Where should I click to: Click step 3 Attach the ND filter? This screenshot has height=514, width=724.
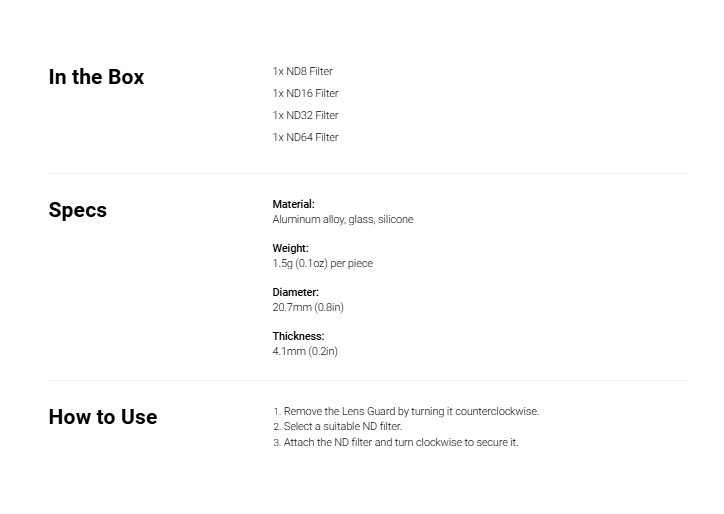(x=396, y=442)
